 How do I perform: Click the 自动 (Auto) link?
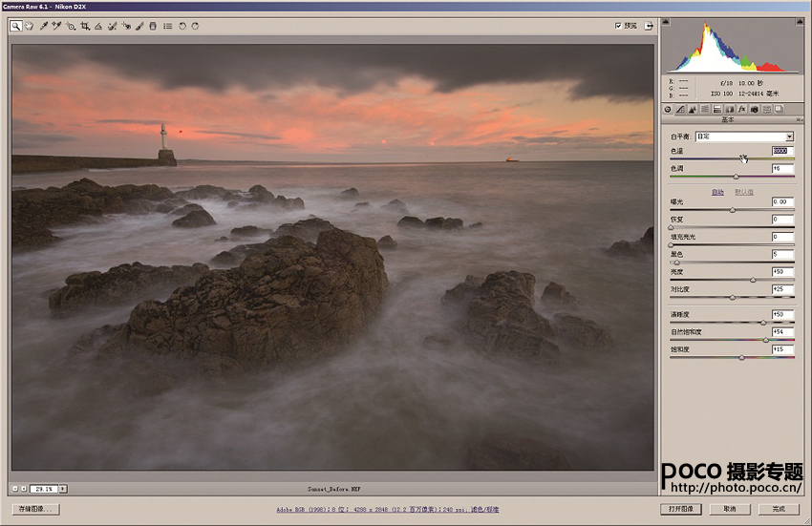click(x=717, y=192)
